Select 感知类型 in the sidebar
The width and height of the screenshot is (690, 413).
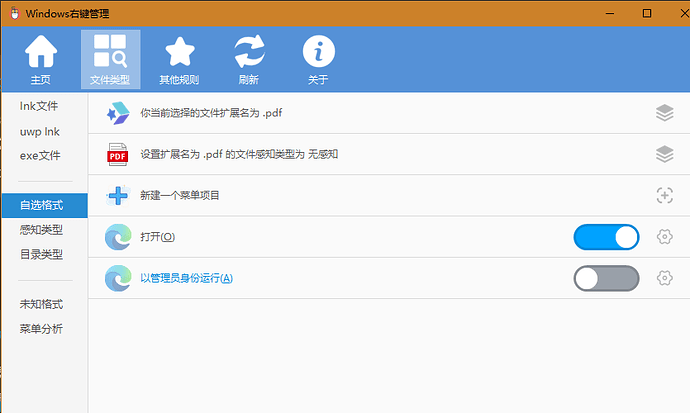click(41, 230)
